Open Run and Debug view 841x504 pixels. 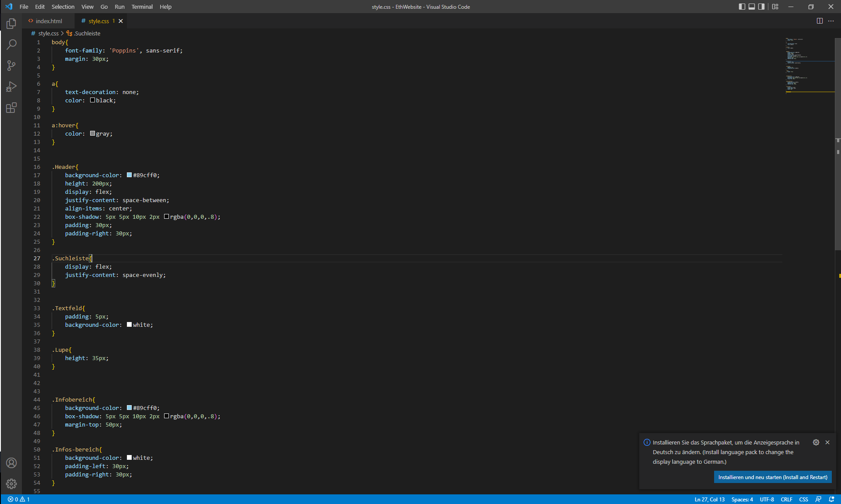(x=11, y=87)
